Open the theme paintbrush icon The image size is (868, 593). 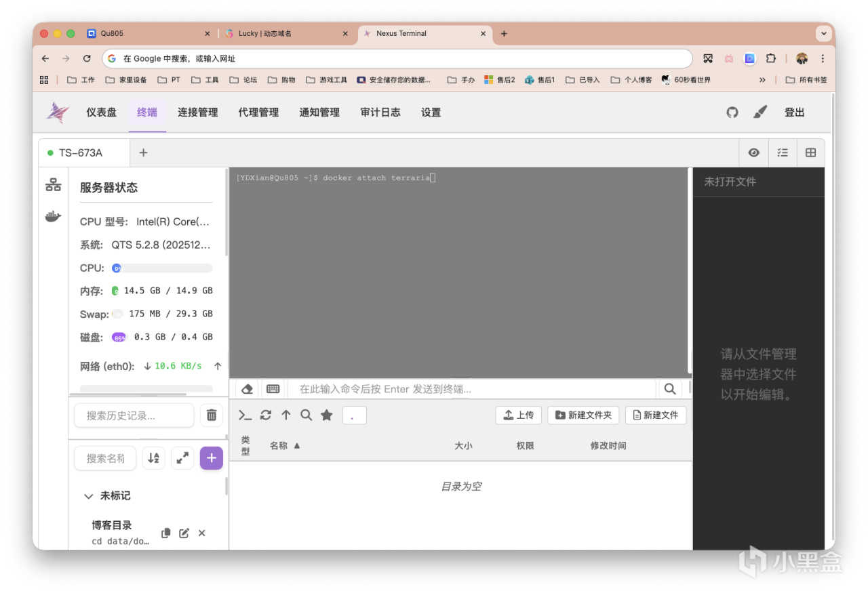(x=760, y=113)
